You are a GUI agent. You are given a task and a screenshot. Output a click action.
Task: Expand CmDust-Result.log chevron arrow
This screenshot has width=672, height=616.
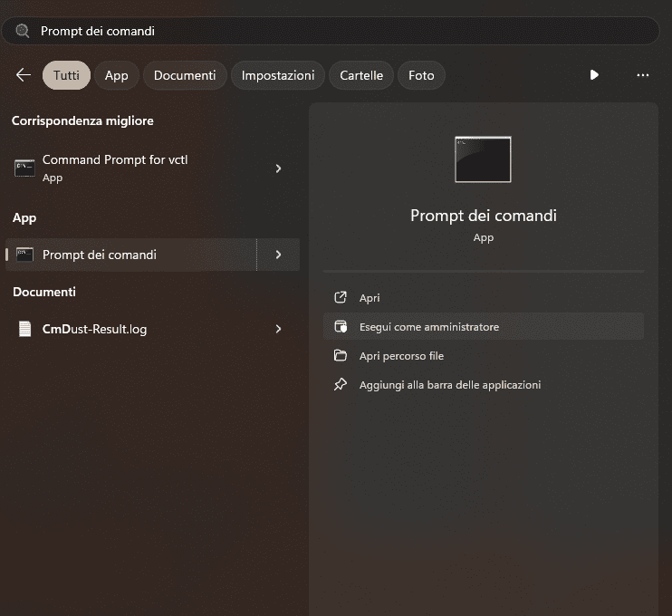point(278,329)
